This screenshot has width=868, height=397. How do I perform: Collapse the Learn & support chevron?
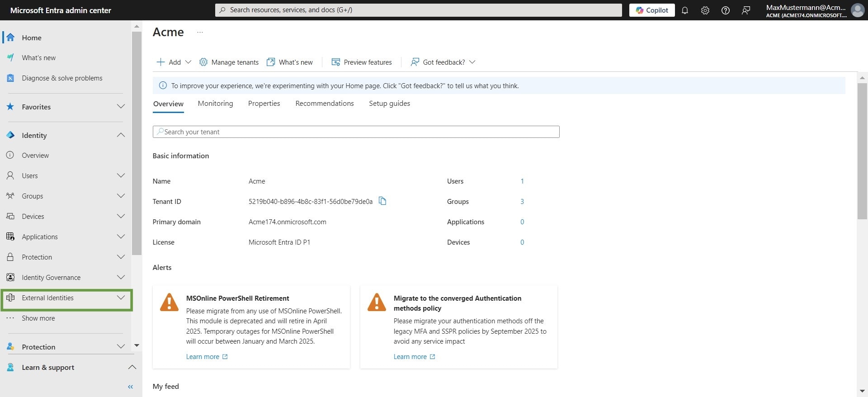132,367
